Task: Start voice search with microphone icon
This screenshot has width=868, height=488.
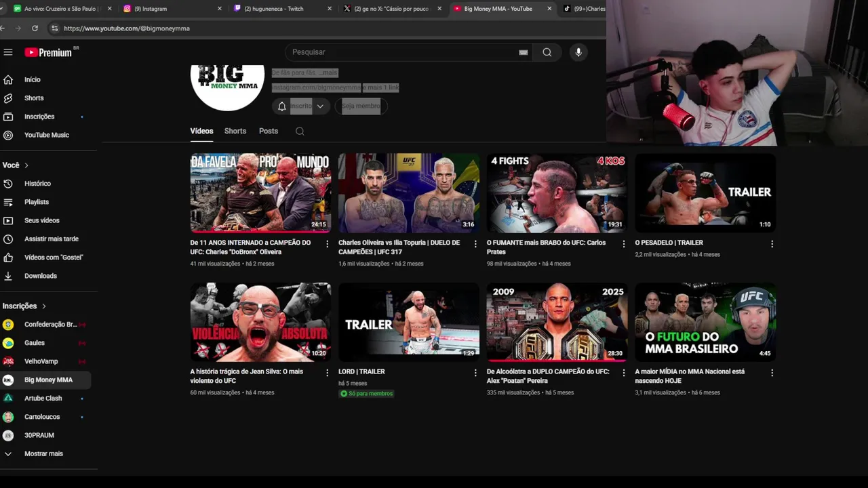Action: click(x=578, y=52)
